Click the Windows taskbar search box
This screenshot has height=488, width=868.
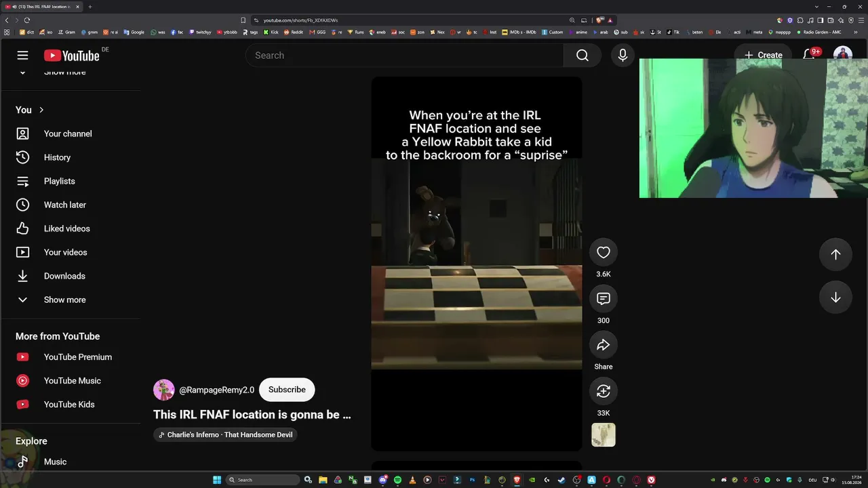point(262,480)
